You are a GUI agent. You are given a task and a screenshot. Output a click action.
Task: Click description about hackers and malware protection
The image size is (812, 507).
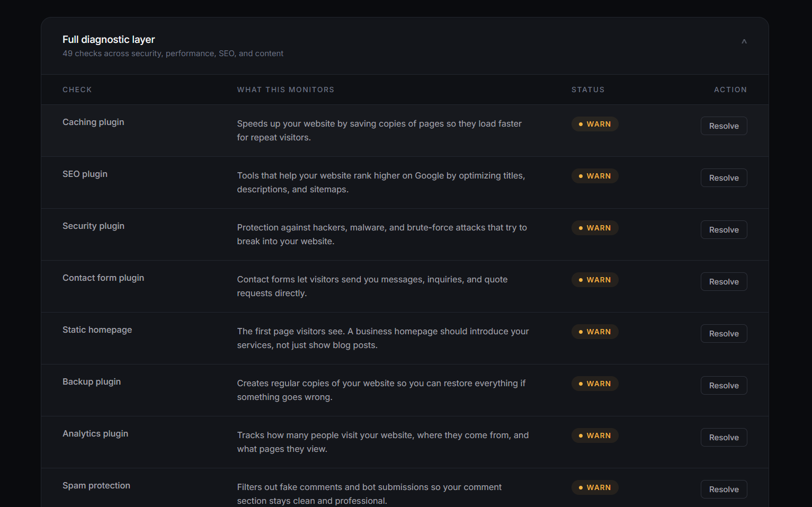382,234
